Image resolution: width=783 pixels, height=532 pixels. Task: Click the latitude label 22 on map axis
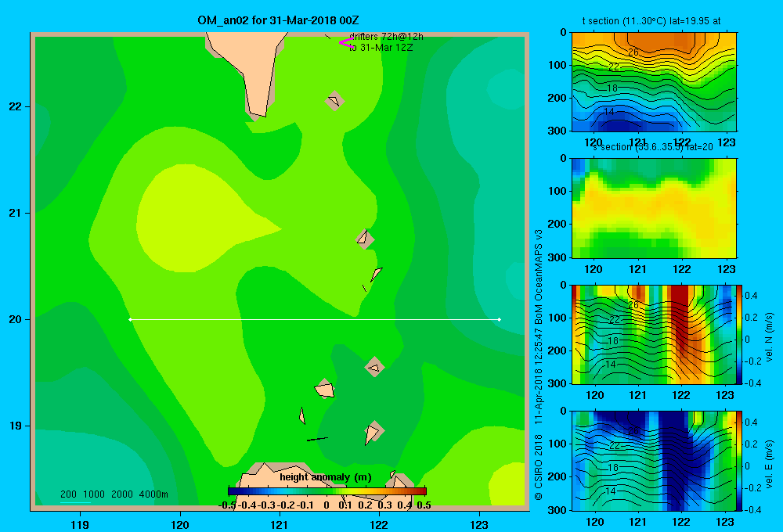(x=15, y=106)
